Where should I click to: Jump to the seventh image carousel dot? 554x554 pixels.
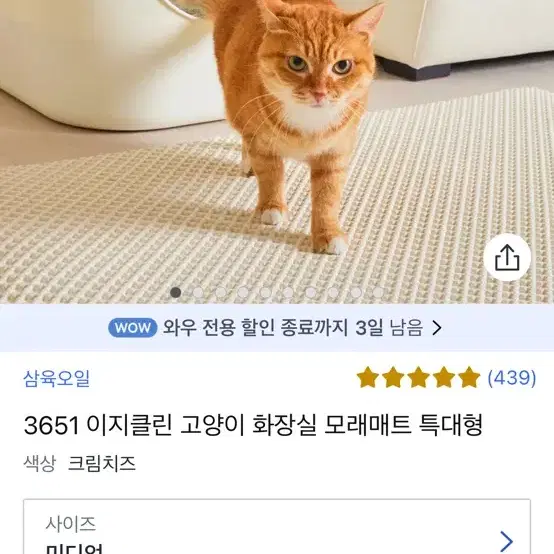tap(311, 293)
